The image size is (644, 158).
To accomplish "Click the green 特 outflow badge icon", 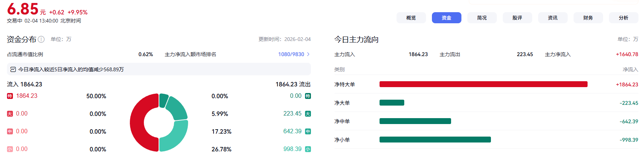I will click(x=308, y=96).
